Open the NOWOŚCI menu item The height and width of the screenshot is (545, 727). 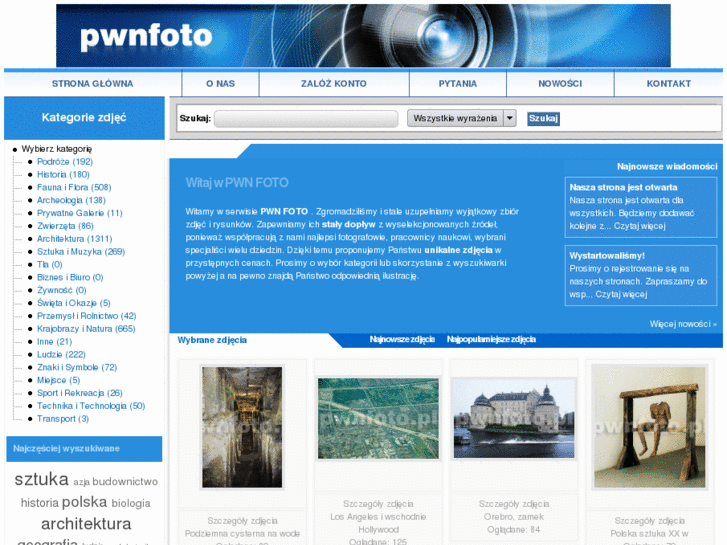(560, 83)
